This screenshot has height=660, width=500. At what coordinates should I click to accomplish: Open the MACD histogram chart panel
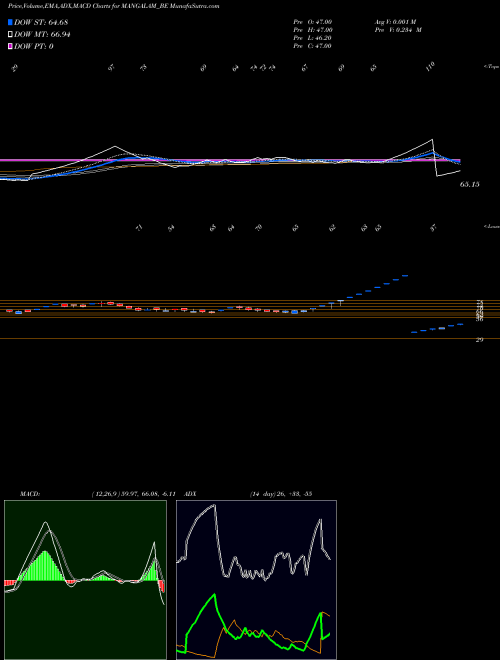[85, 580]
